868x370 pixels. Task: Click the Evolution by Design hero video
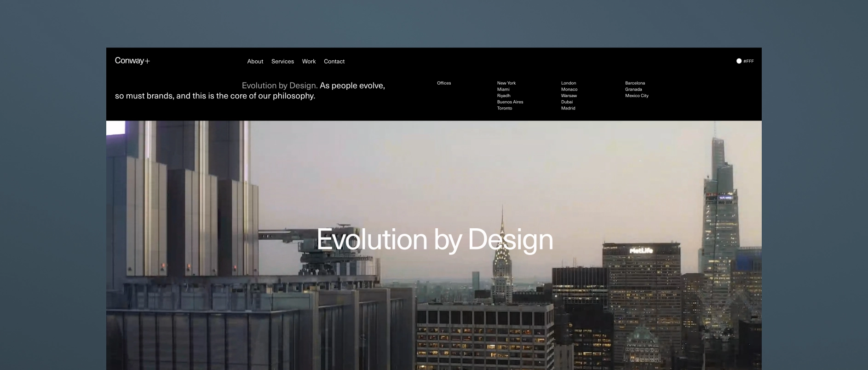click(434, 245)
